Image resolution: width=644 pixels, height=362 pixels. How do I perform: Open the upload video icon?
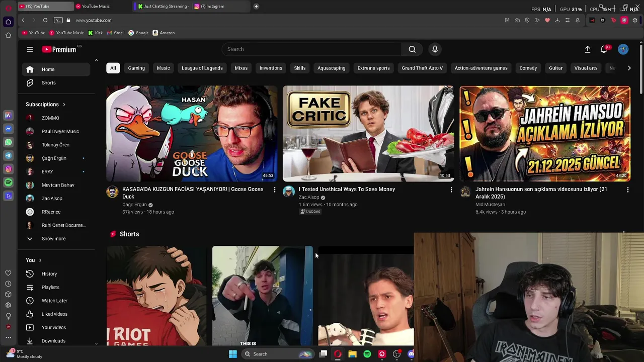[587, 49]
